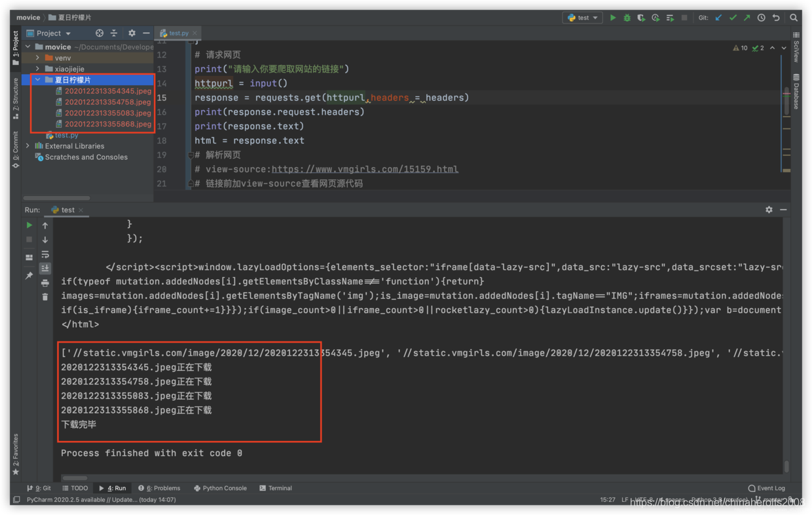Toggle the Commit side tool button
The height and width of the screenshot is (515, 812).
click(16, 149)
